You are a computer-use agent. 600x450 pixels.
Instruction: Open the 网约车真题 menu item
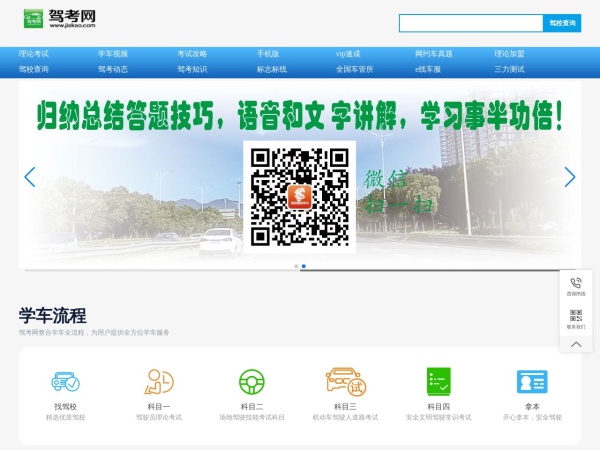pos(434,54)
